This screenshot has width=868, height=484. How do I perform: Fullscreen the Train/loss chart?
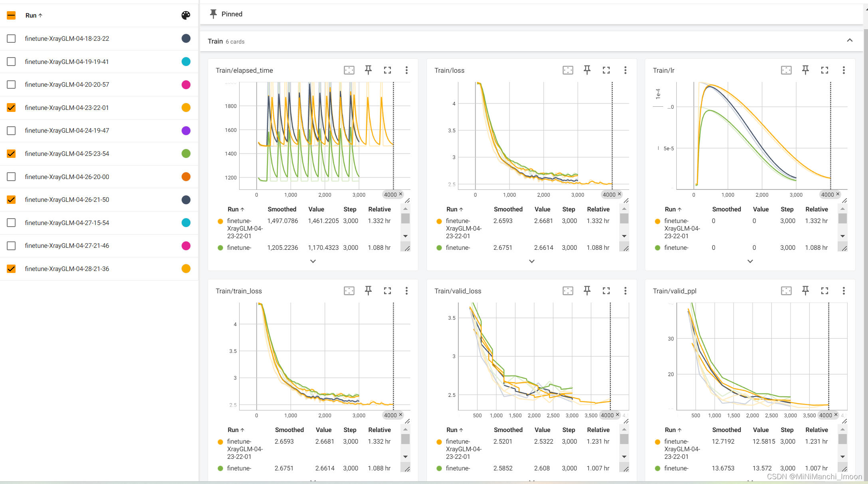coord(606,70)
